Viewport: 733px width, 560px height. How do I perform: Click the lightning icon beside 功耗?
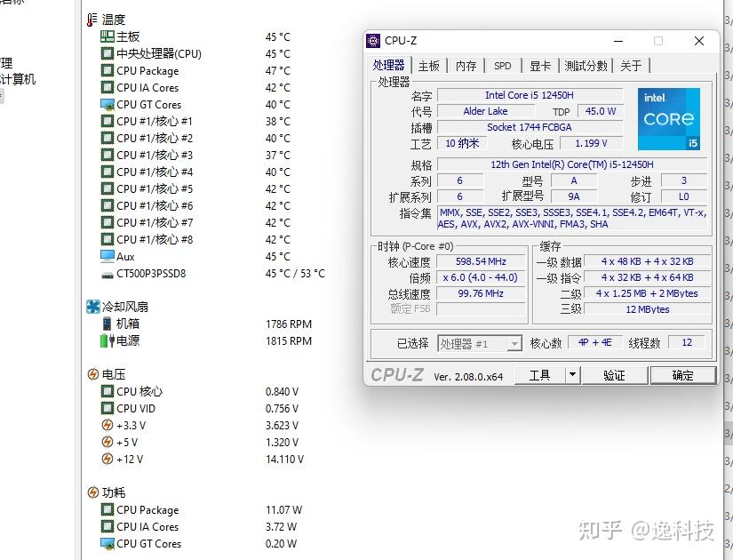click(92, 492)
